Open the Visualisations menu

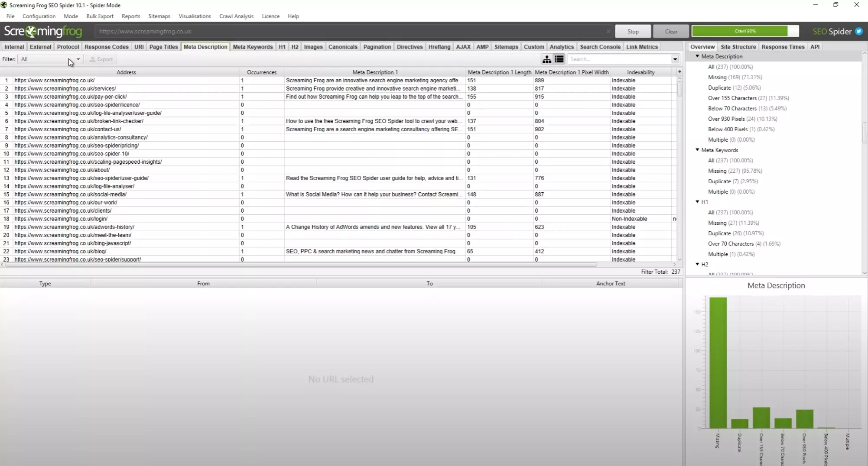[195, 16]
